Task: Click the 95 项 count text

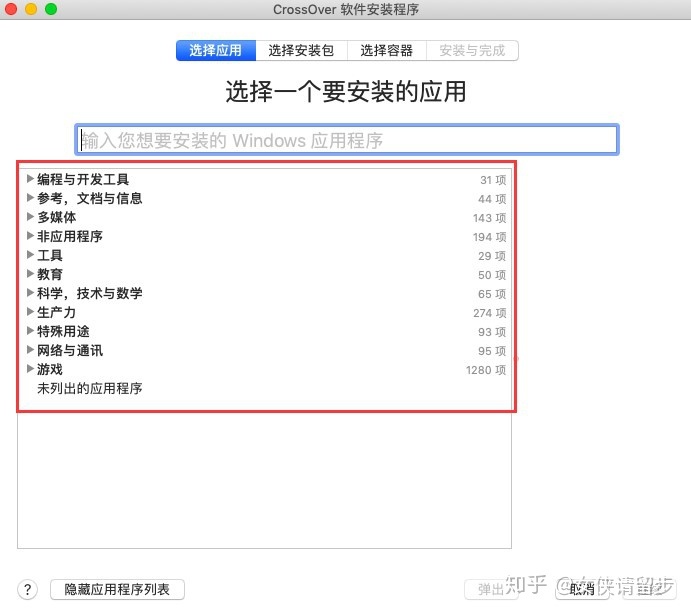Action: [492, 351]
